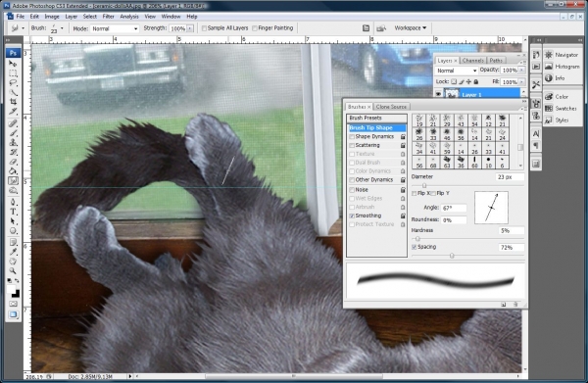
Task: Open the Fill arrow in Layers panel
Action: tap(521, 81)
